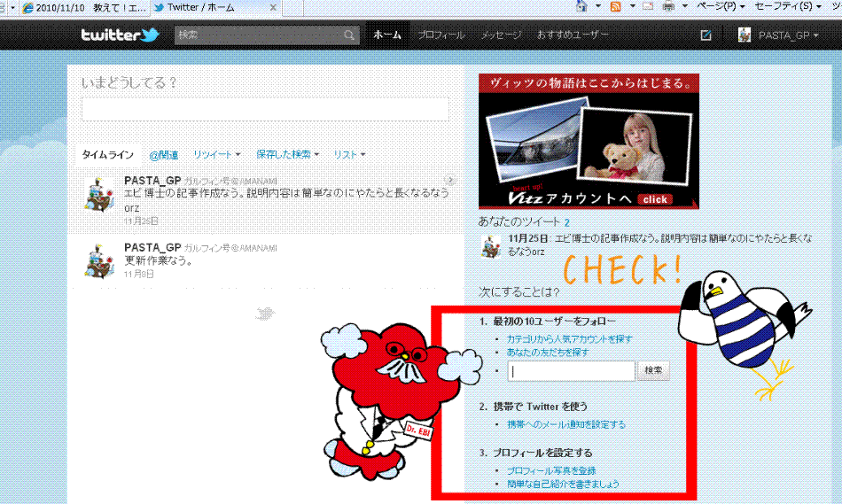Viewport: 842px width, 504px height.
Task: Click the いまどうしてる? prompt text
Action: pyautogui.click(x=129, y=82)
